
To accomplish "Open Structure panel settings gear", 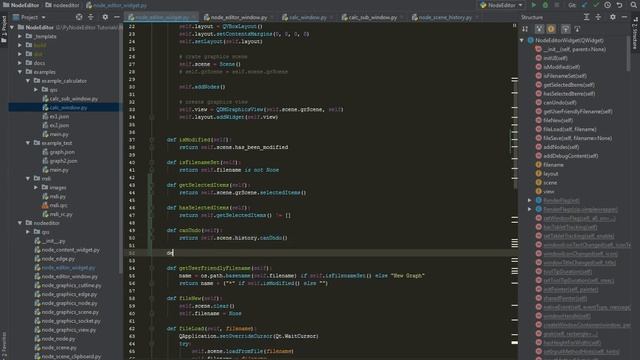I will tap(613, 17).
